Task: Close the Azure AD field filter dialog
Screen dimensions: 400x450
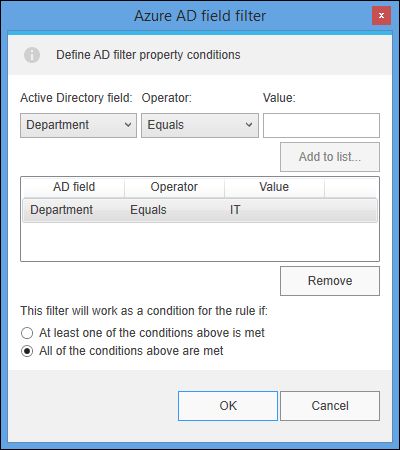Action: coord(381,15)
